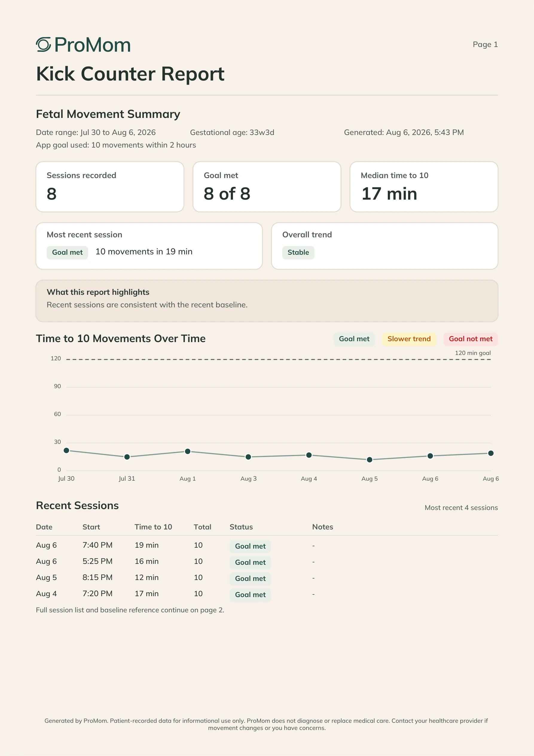
Task: Click Goal met badge in Most recent session
Action: click(67, 253)
